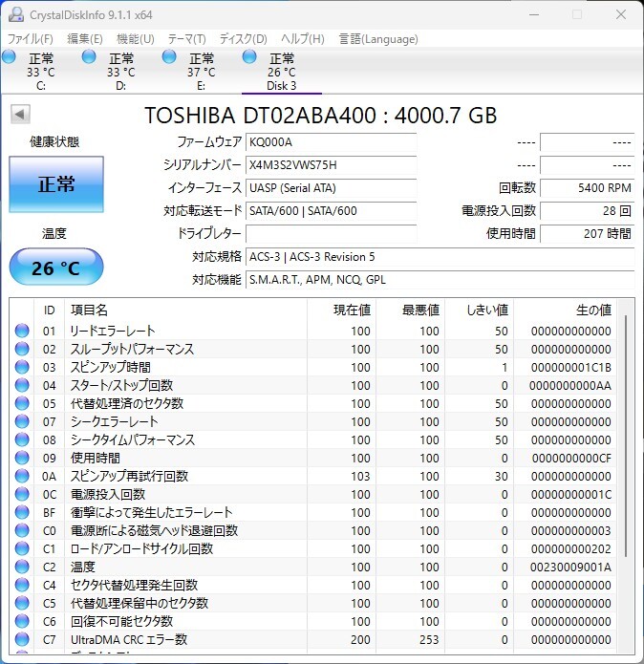Screen dimensions: 644x664
Task: Click the CrystalDiskInfo app icon in title bar
Action: (x=16, y=15)
